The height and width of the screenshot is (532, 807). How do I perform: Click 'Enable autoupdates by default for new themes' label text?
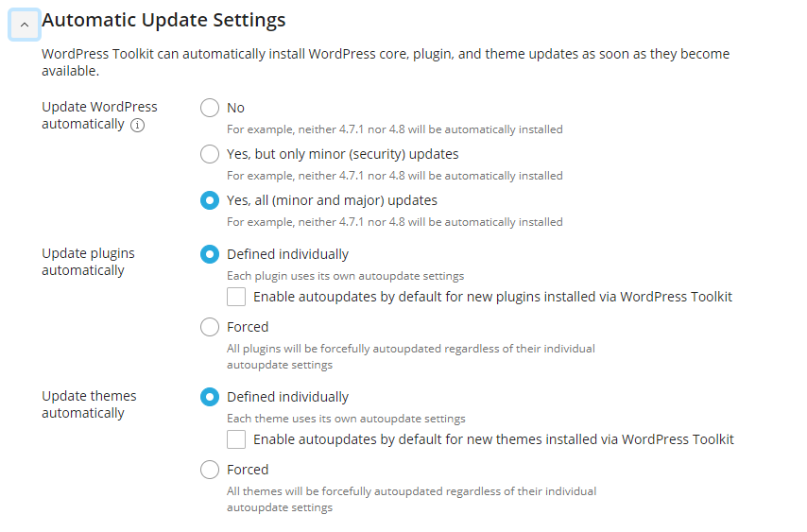click(x=493, y=439)
